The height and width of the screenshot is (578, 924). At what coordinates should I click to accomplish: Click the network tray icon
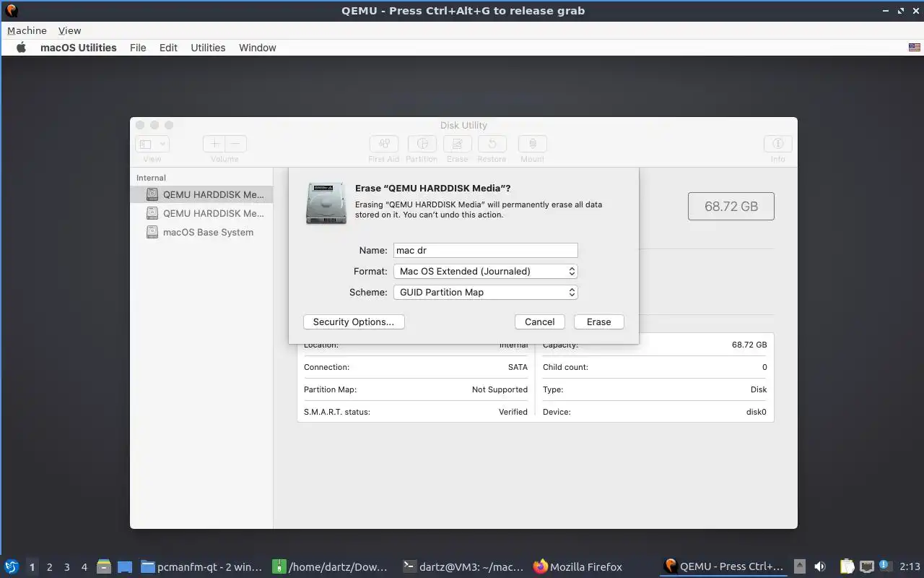point(866,566)
